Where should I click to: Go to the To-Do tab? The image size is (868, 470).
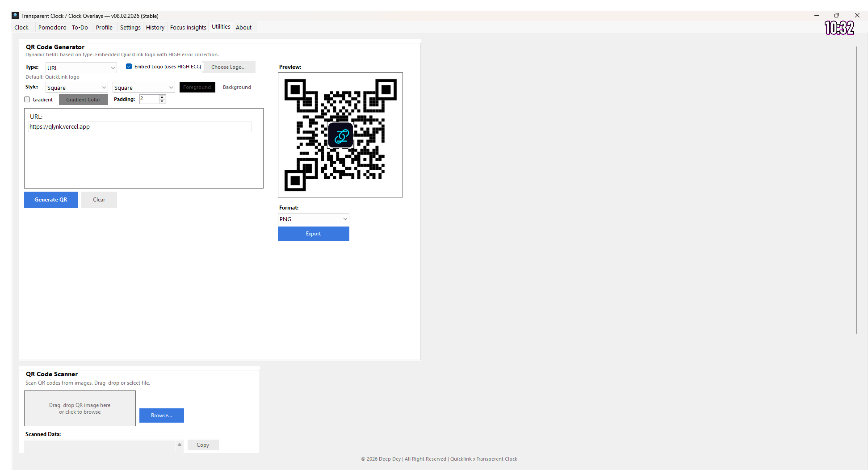coord(80,27)
